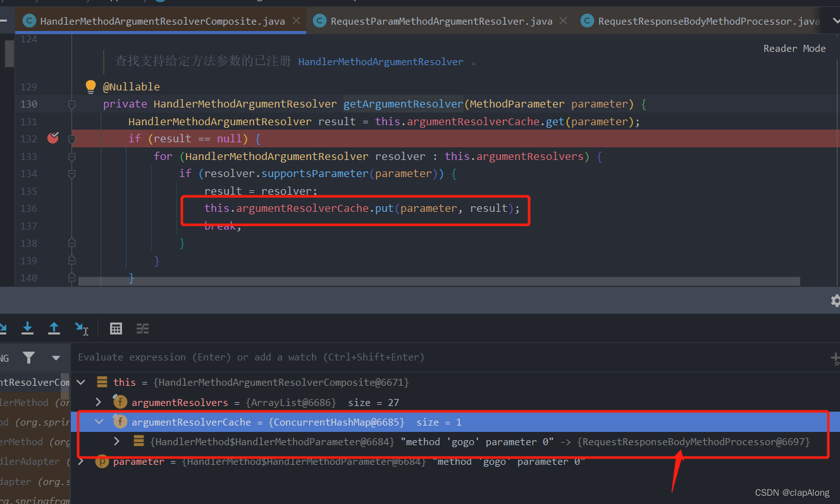Select the 'erMethod (org' stack frame
The width and height of the screenshot is (840, 504).
35,441
